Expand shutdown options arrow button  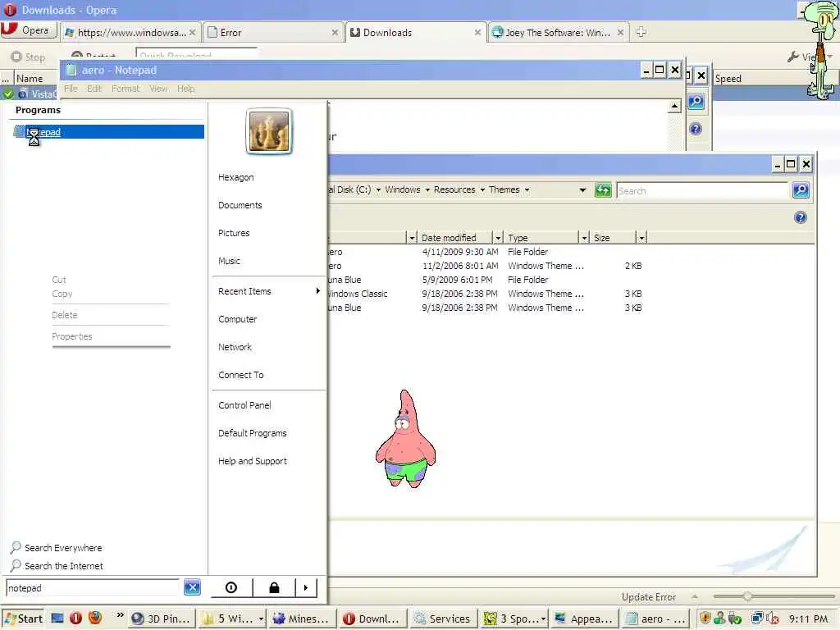[306, 587]
